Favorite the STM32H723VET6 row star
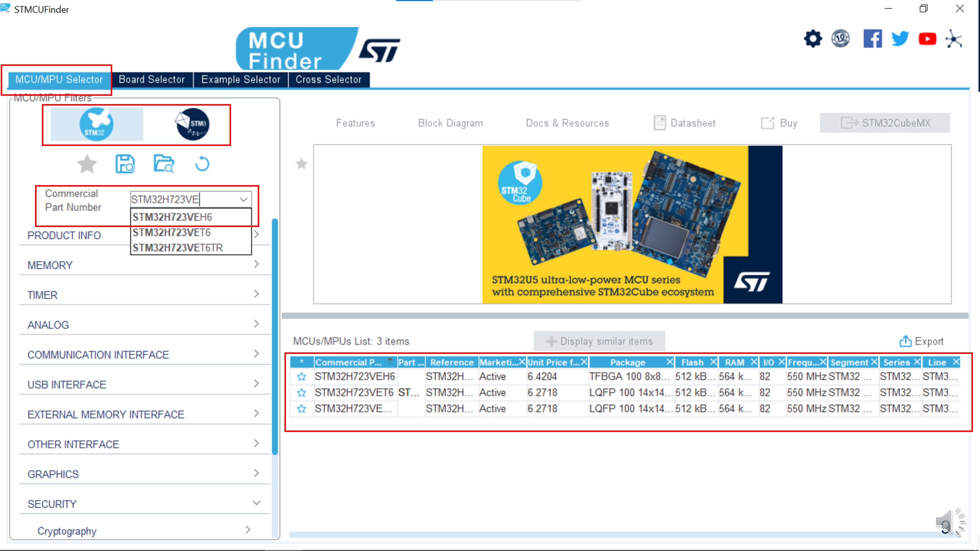This screenshot has width=980, height=551. pyautogui.click(x=302, y=392)
